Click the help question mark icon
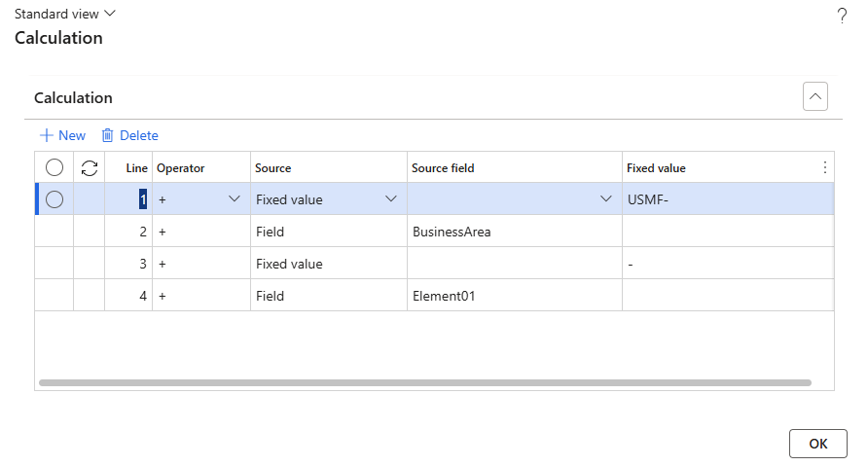The width and height of the screenshot is (868, 466). pyautogui.click(x=842, y=17)
